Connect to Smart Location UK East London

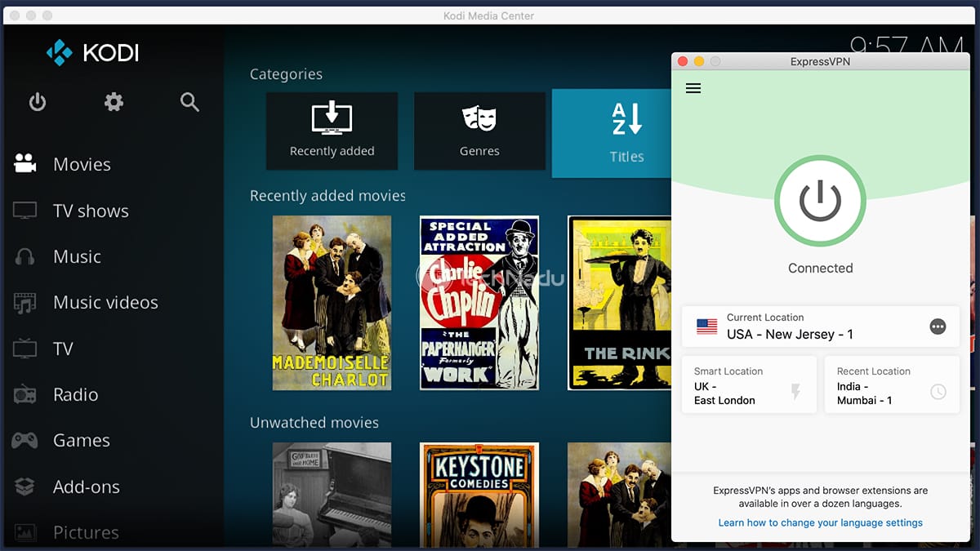(x=749, y=385)
